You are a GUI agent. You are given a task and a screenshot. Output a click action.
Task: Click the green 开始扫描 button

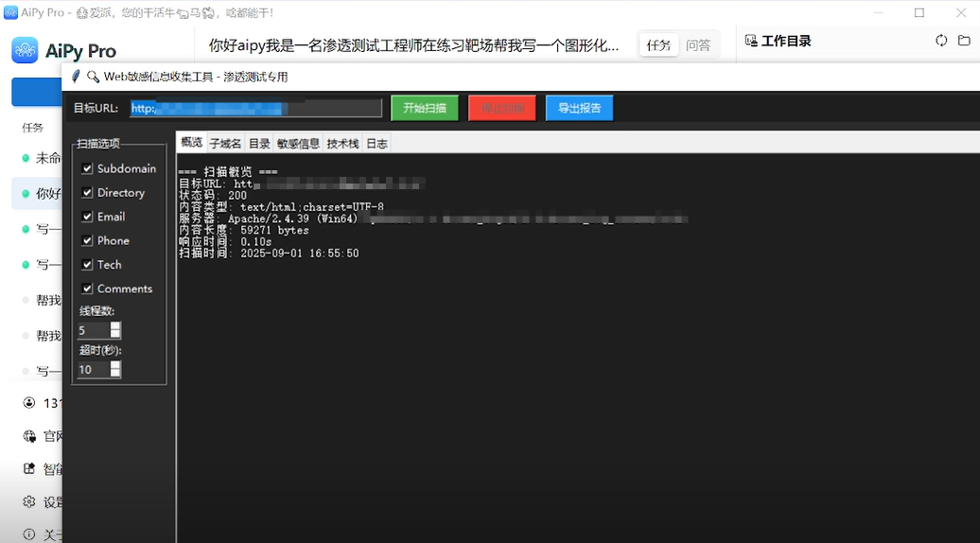point(425,108)
